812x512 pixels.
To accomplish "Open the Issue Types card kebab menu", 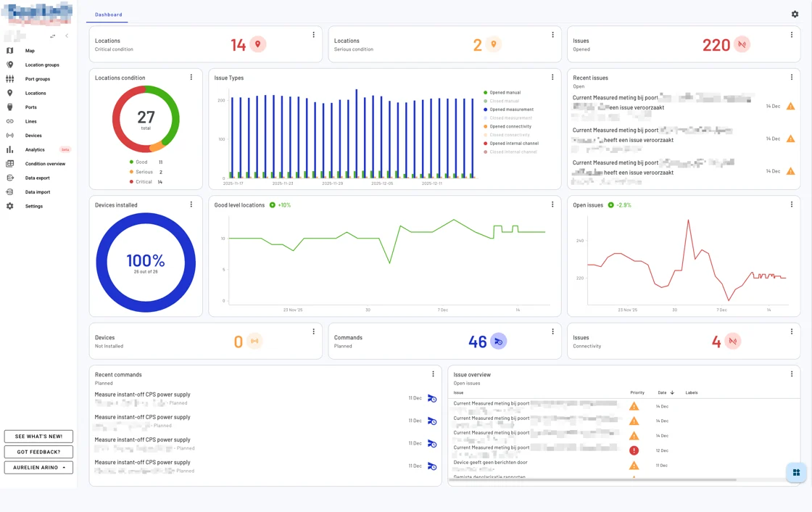I will (x=553, y=77).
